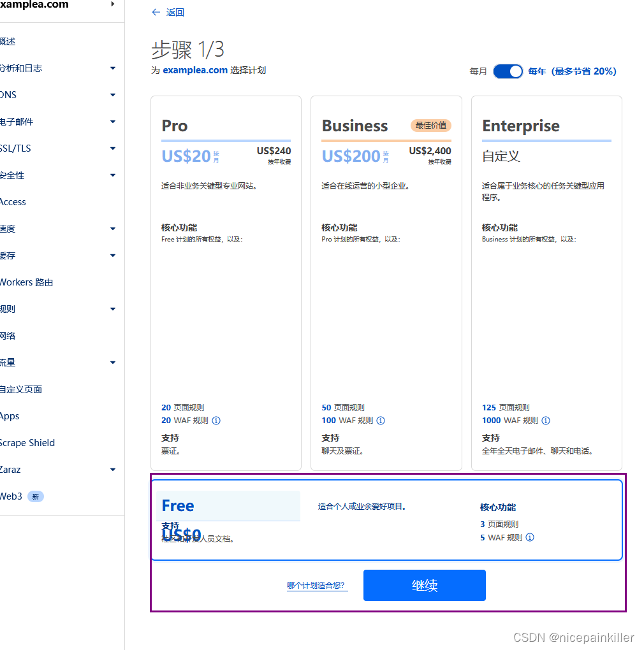Click the back arrow next to 返回
Screen dimensions: 644x650
click(x=156, y=12)
